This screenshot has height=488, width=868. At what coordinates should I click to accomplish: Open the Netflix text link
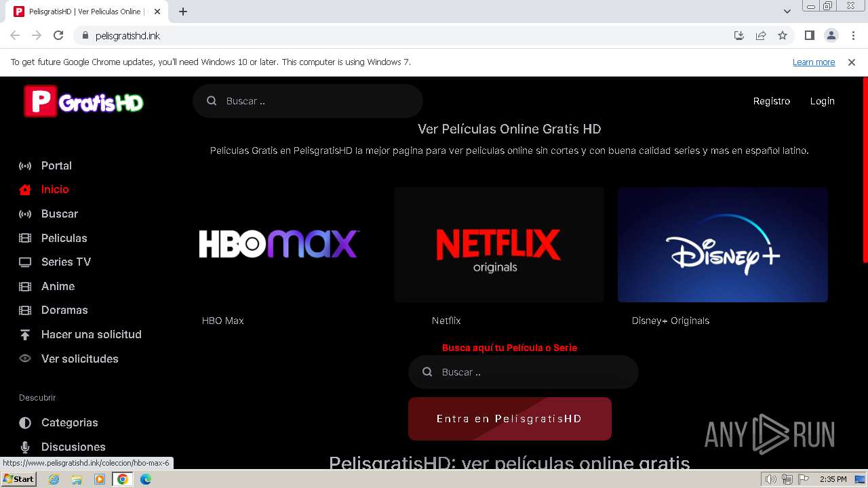point(446,321)
